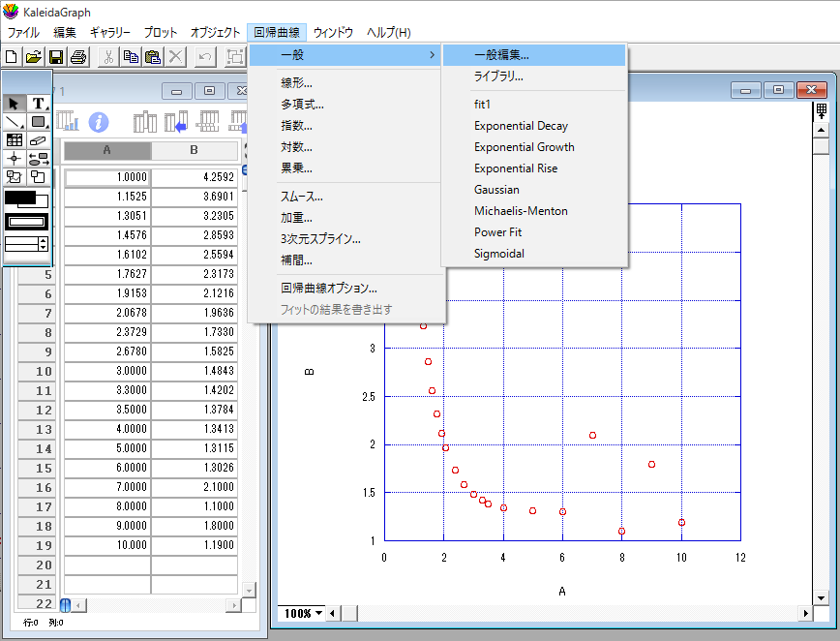Choose 累乗... curve fit
The height and width of the screenshot is (641, 840).
pyautogui.click(x=345, y=168)
